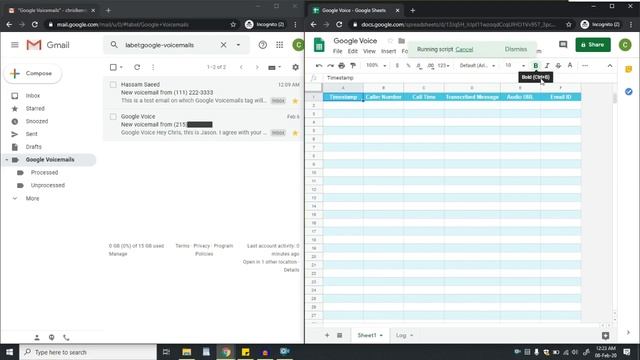Screen dimensions: 640x360
Task: Collapse the Google Voicemails label tree
Action: click(x=7, y=160)
